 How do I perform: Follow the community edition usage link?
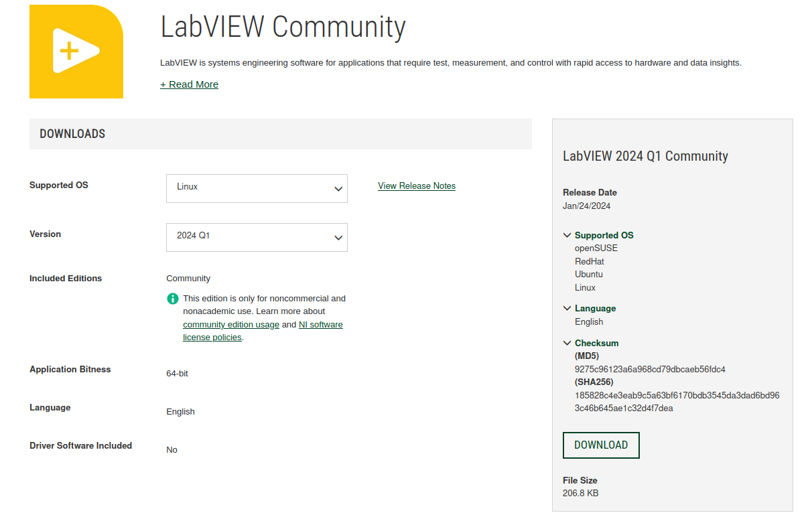pyautogui.click(x=231, y=325)
